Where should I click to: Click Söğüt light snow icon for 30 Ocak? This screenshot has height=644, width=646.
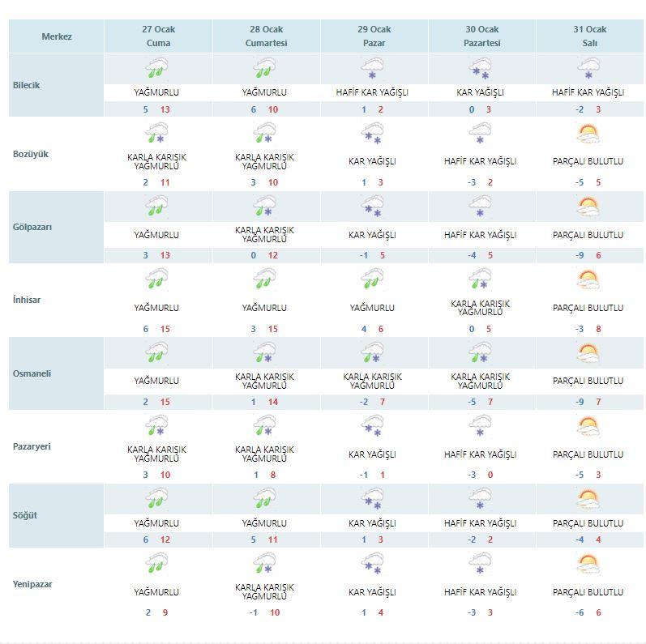(481, 499)
